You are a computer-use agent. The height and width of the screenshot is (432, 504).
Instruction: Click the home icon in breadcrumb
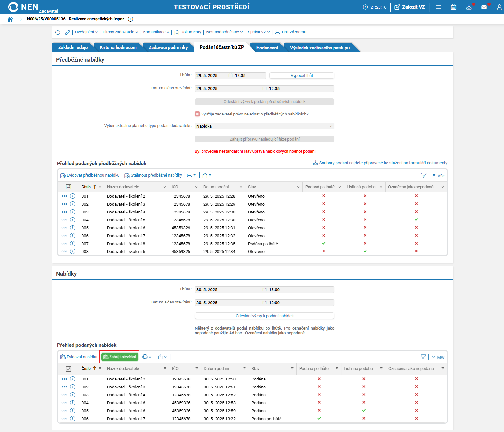coord(10,19)
